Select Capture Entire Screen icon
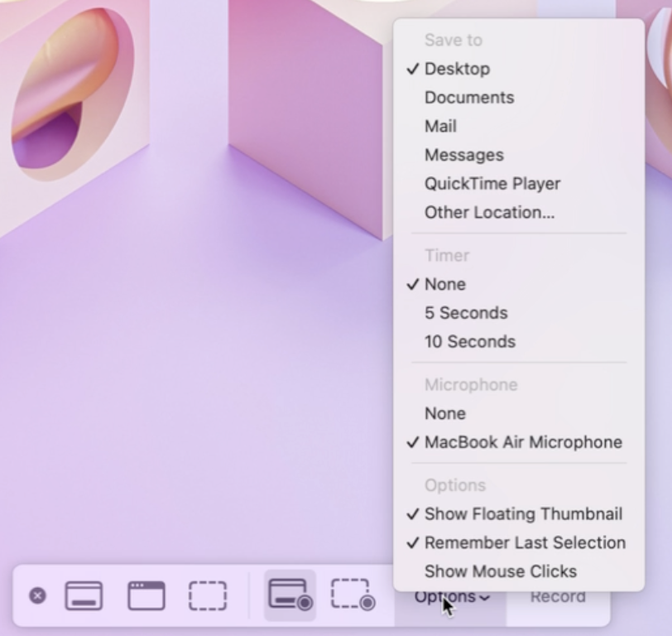 [84, 595]
